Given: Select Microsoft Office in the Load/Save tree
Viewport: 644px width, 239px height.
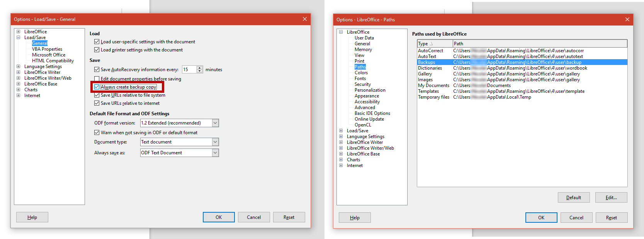Looking at the screenshot, I should point(49,55).
